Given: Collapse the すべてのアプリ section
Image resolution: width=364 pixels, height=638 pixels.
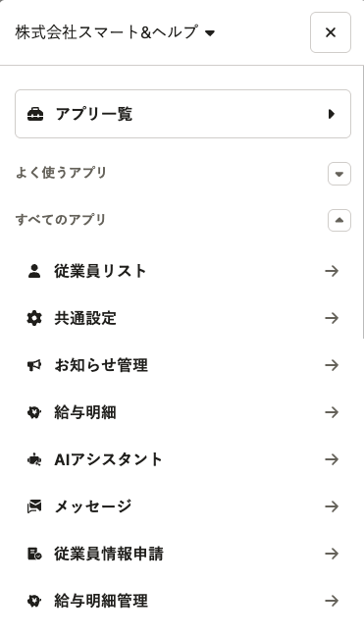Looking at the screenshot, I should click(x=339, y=221).
